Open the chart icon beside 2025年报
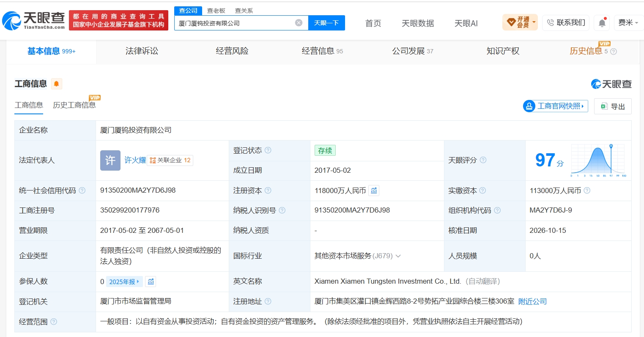 151,282
